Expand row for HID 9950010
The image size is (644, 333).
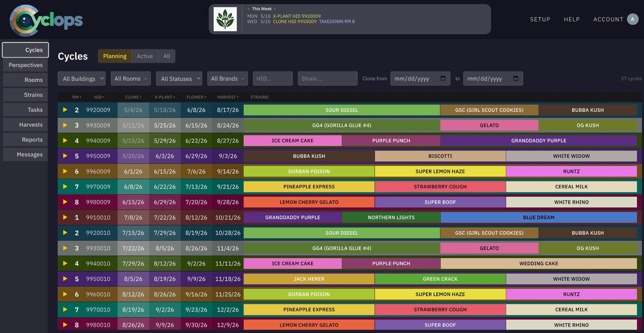point(65,279)
